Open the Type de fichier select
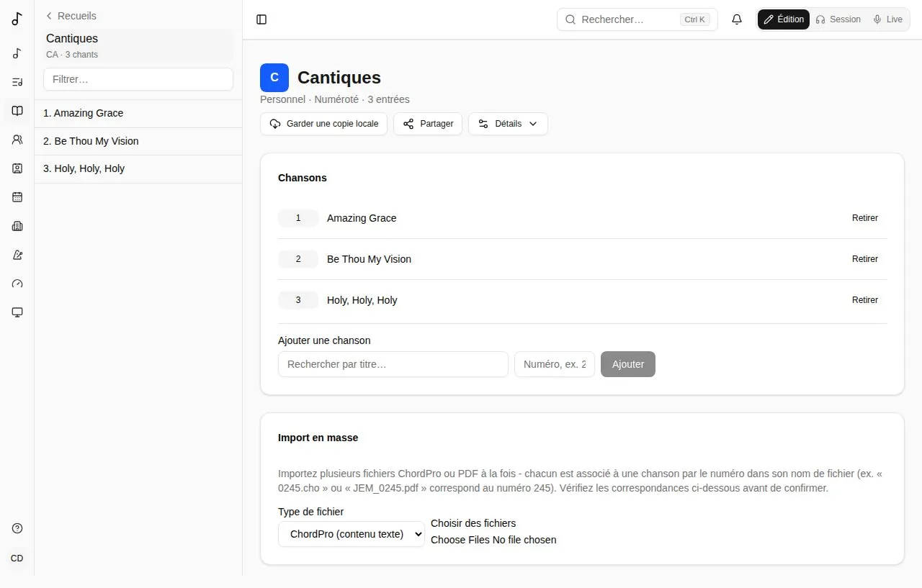Viewport: 922px width, 588px height. (x=352, y=534)
